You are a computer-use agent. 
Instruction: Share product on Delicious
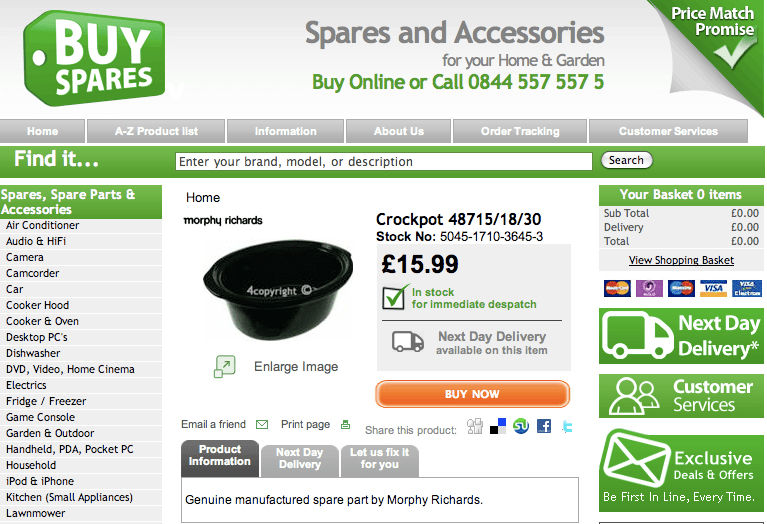pyautogui.click(x=498, y=426)
